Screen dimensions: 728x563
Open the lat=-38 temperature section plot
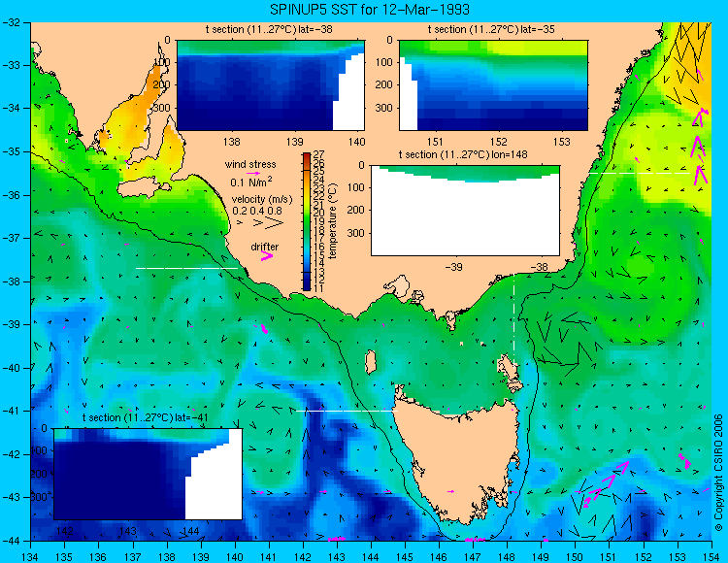[x=271, y=85]
